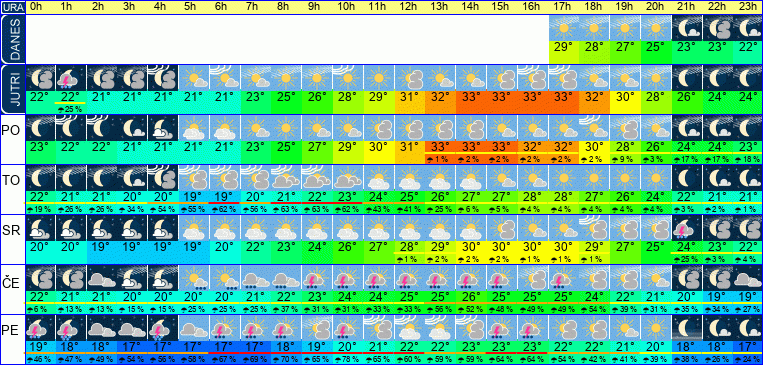Select the overcast cloud icon for TO at 10h

pyautogui.click(x=348, y=178)
